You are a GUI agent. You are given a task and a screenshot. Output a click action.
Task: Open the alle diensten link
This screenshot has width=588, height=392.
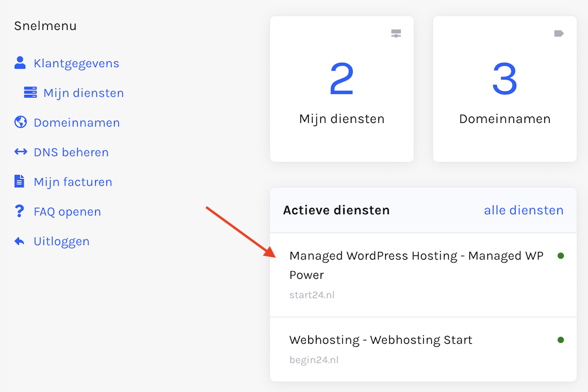(x=523, y=210)
